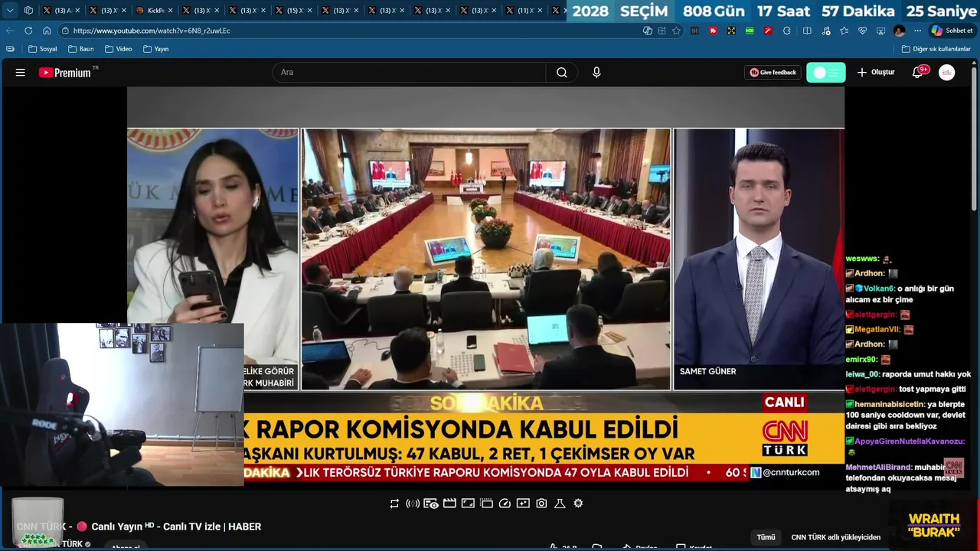Click the YouTube search magnifier button
Screen dimensions: 980x551
tap(562, 73)
